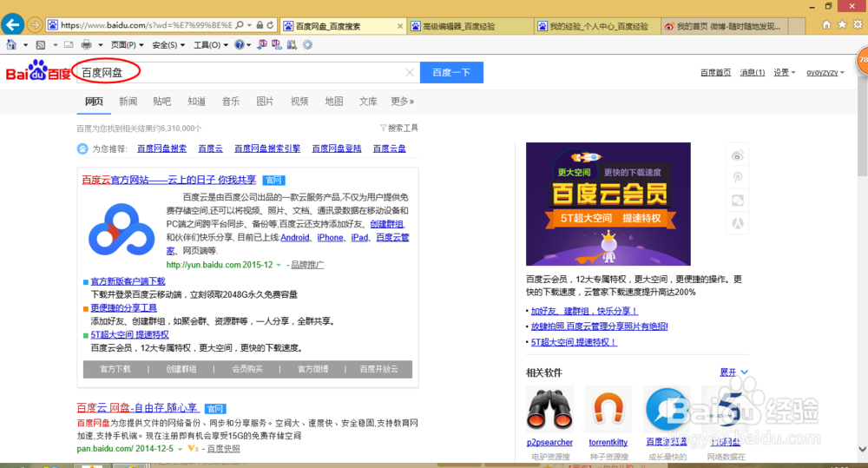Click the Send to OneNote toolbar icon
The height and width of the screenshot is (468, 868).
[x=262, y=44]
